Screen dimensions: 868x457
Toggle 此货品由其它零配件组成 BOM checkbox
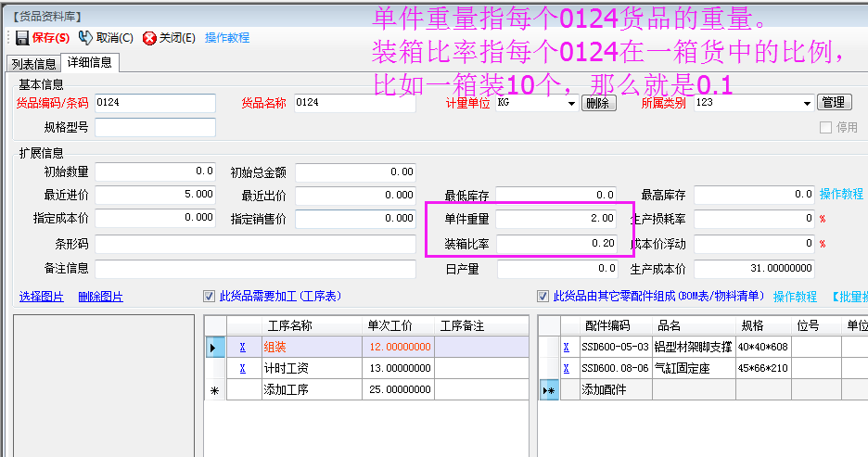[x=543, y=297]
